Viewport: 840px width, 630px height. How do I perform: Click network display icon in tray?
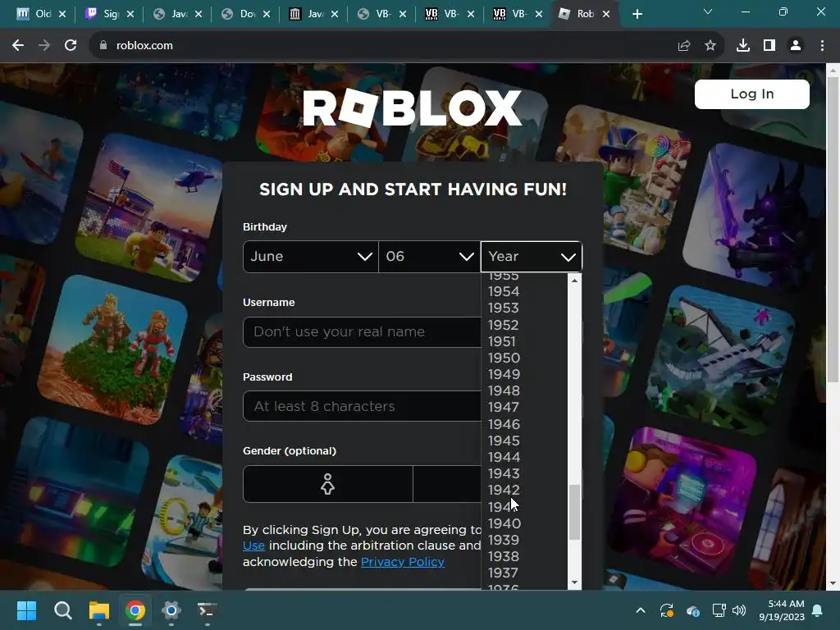click(719, 610)
